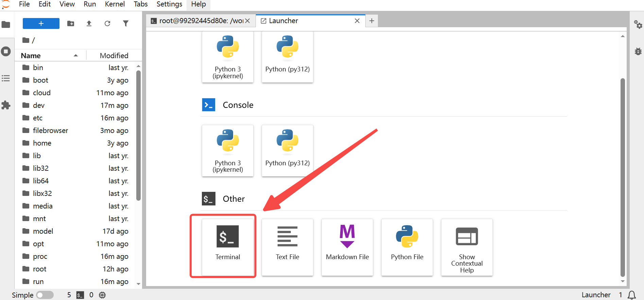Open Table of Contents sidebar panel

[6, 78]
